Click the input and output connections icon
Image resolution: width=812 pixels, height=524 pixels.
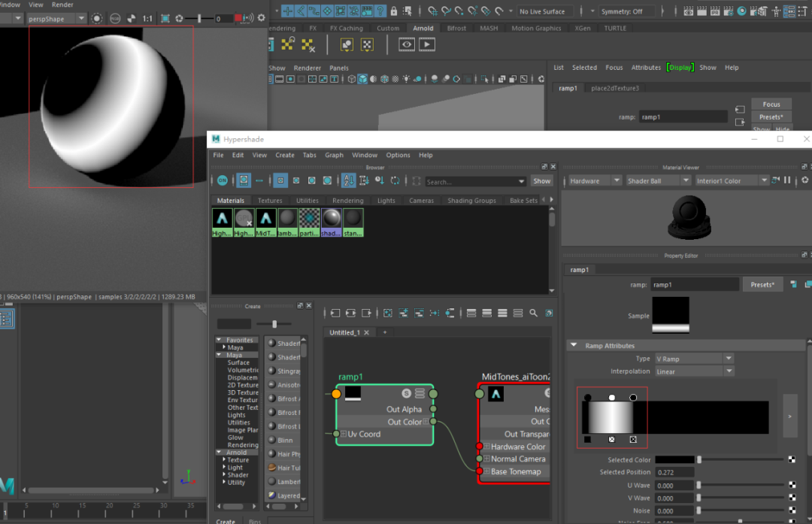click(x=350, y=313)
